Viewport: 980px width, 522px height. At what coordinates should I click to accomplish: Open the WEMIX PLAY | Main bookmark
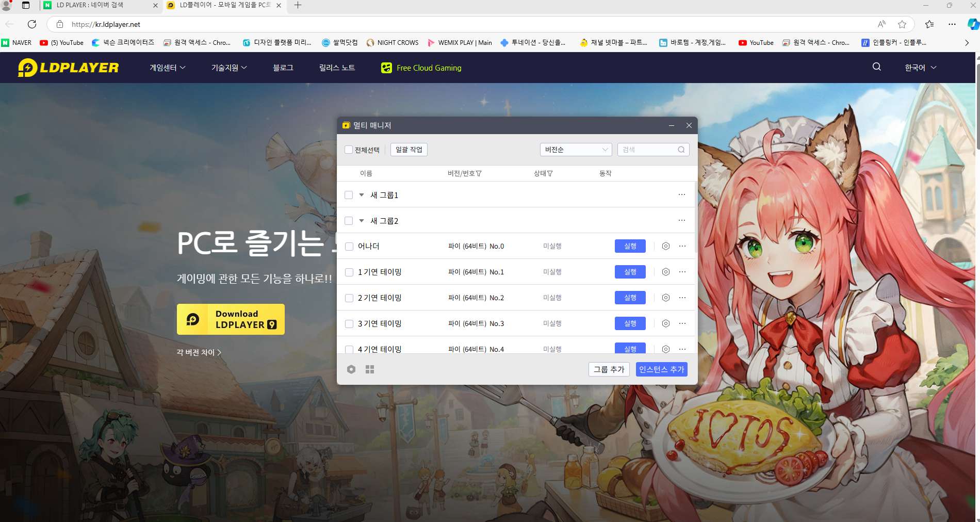point(460,43)
